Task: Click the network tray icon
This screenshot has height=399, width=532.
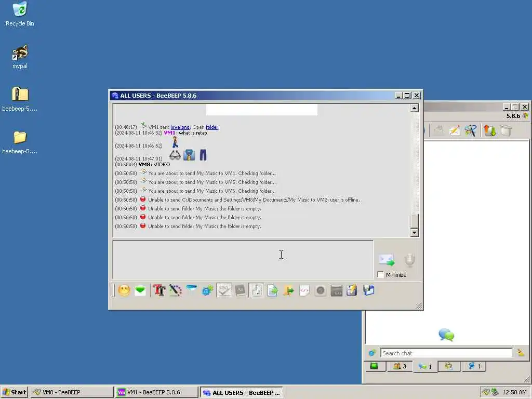Action: tap(495, 392)
